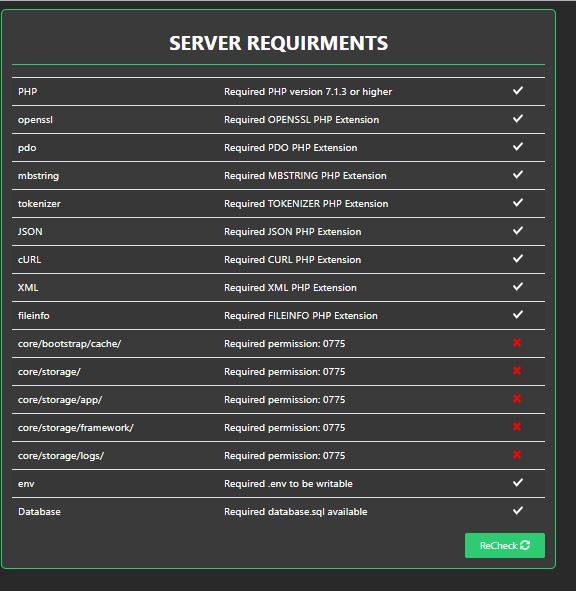
Task: Click the ReCheck button
Action: click(505, 545)
